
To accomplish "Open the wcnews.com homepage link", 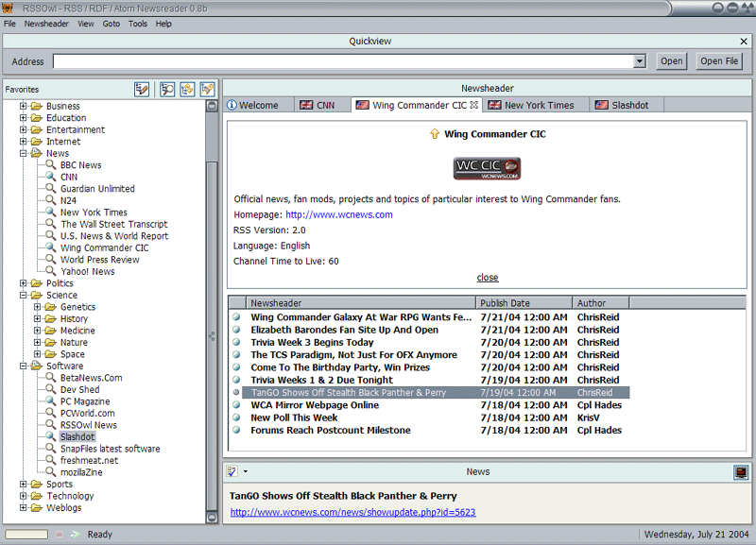I will pyautogui.click(x=339, y=214).
